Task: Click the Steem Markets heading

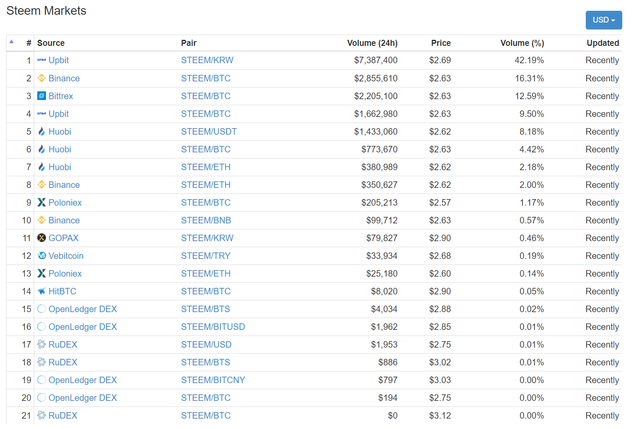Action: (46, 11)
